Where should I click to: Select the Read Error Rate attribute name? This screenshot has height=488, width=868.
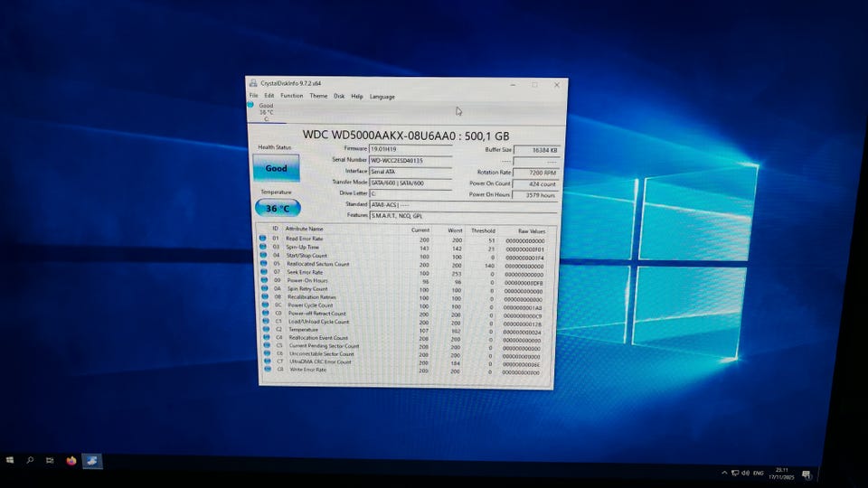(305, 239)
